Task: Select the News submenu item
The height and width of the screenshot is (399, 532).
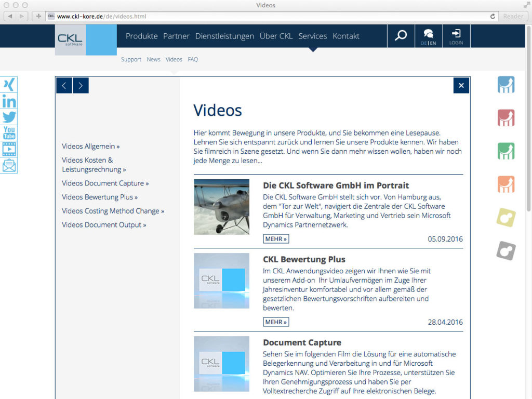Action: 153,59
